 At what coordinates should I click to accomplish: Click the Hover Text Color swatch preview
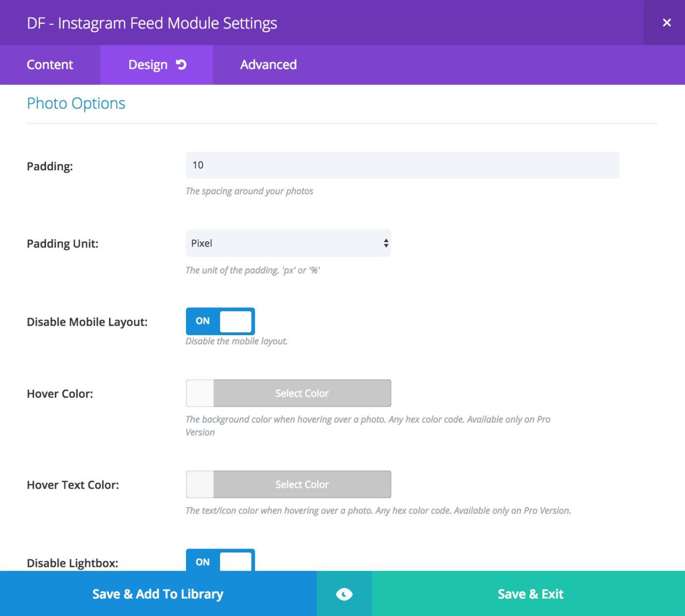[200, 484]
